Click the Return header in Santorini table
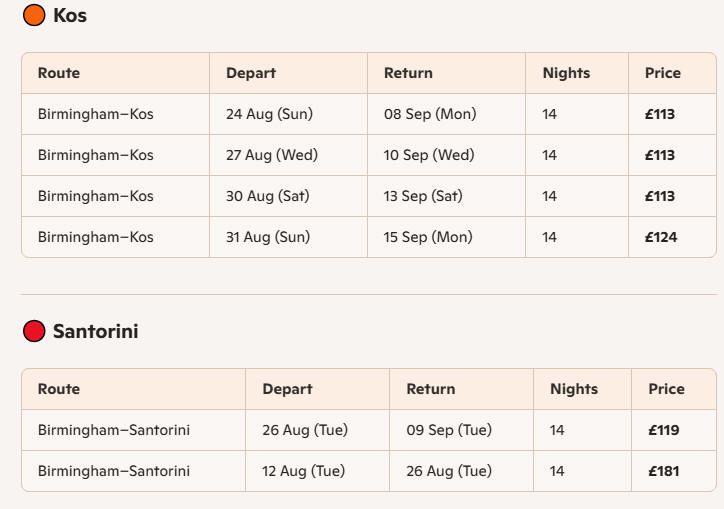 [431, 389]
